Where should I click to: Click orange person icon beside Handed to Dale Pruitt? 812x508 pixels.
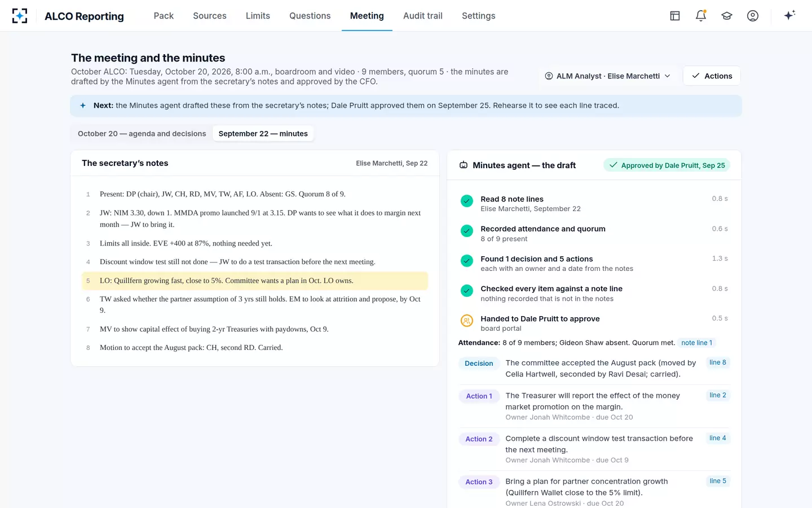tap(467, 321)
